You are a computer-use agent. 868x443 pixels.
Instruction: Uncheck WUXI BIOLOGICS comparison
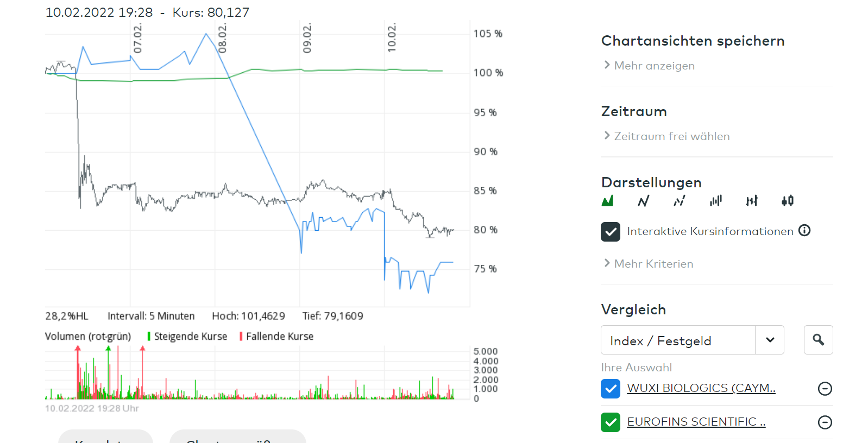pyautogui.click(x=611, y=389)
